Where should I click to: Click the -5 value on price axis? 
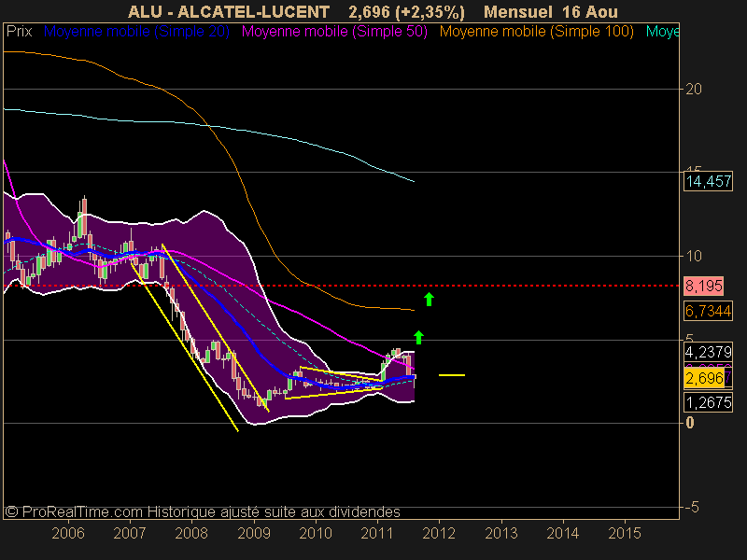click(692, 507)
